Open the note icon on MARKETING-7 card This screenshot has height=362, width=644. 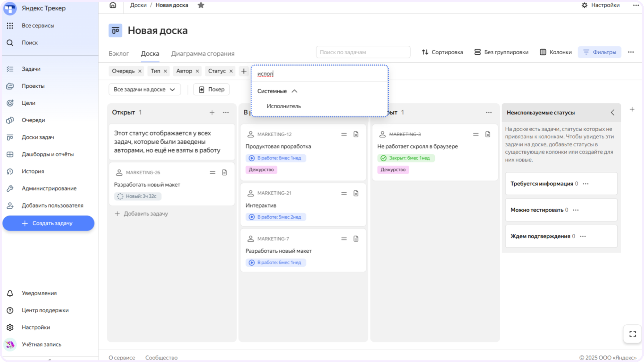pyautogui.click(x=356, y=239)
